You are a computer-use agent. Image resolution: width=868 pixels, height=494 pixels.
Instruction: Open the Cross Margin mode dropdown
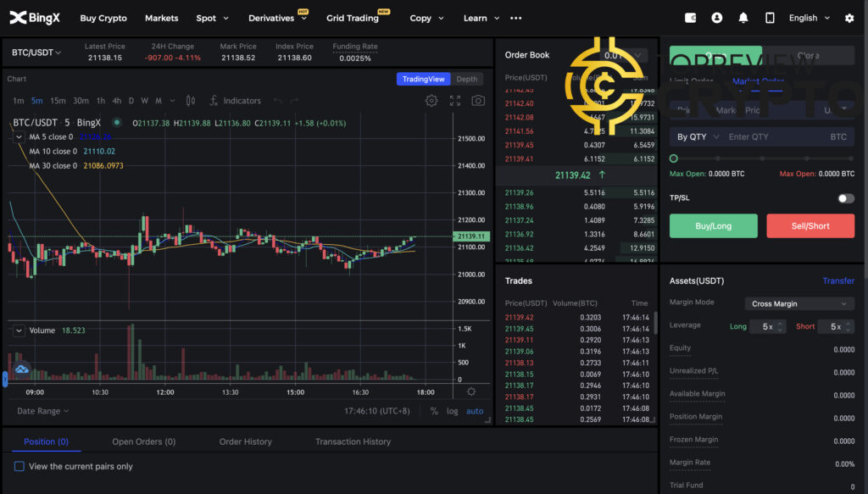(x=798, y=303)
